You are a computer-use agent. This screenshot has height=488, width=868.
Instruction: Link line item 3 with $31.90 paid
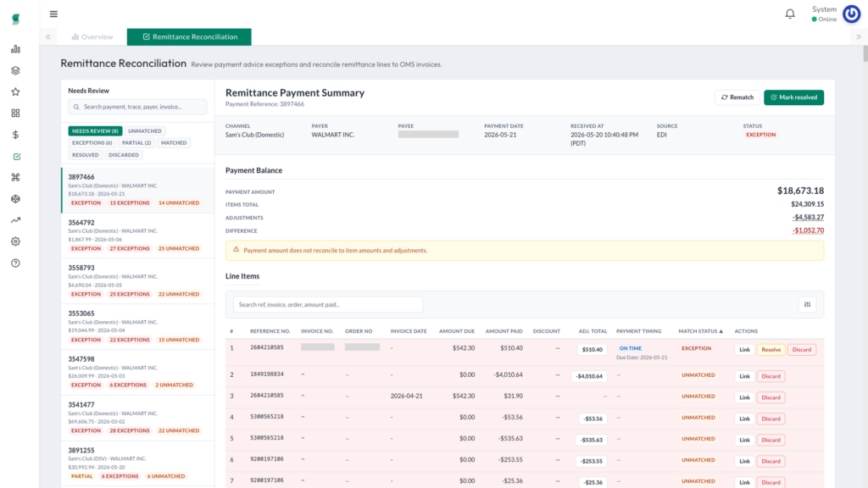point(744,397)
